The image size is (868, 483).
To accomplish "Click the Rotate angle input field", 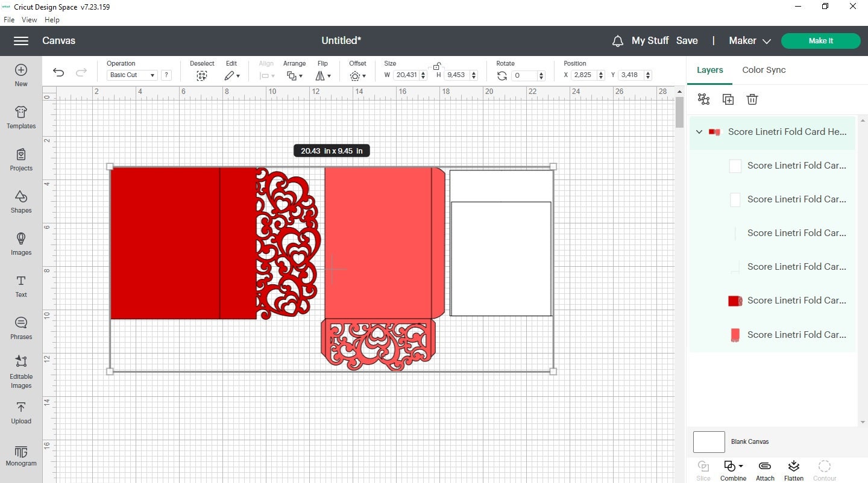I will tap(524, 75).
